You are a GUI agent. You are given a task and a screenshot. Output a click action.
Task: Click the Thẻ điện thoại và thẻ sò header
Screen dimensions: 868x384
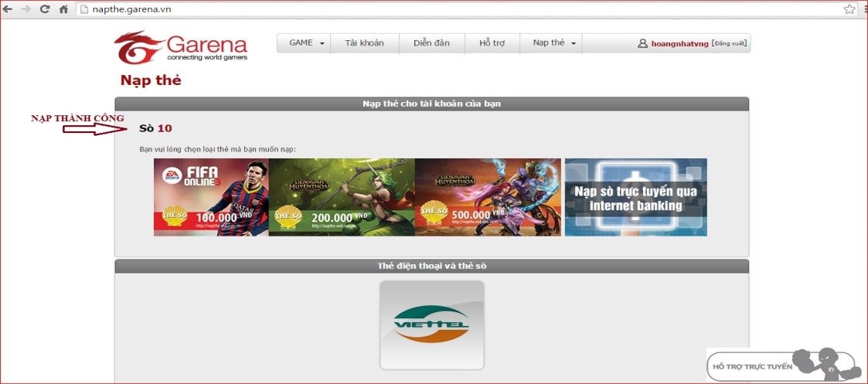pos(432,266)
